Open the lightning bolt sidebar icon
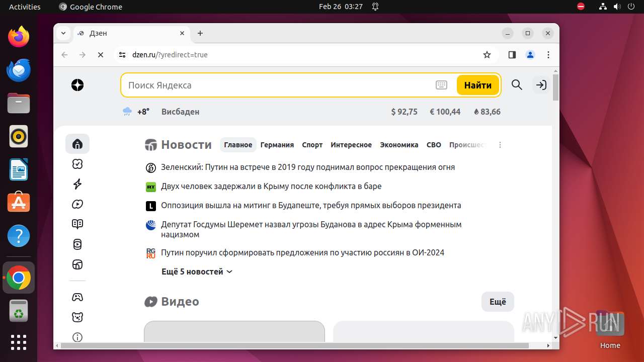 (77, 184)
